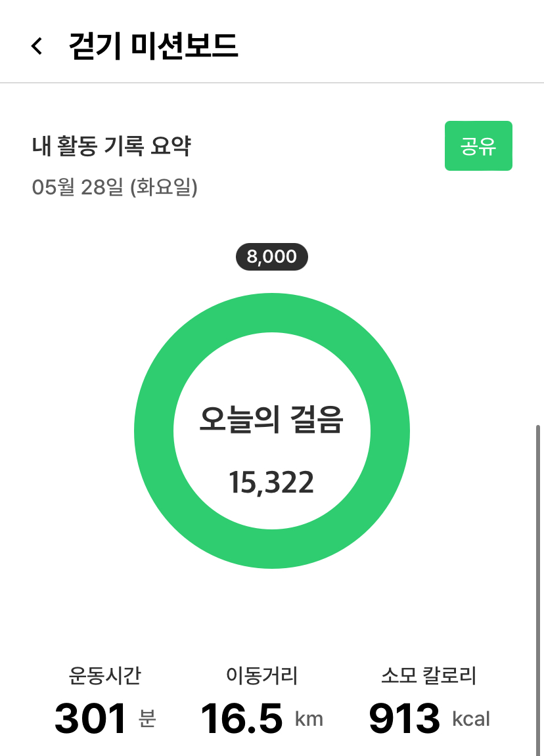Tap the back arrow icon
The image size is (544, 756).
pos(37,46)
